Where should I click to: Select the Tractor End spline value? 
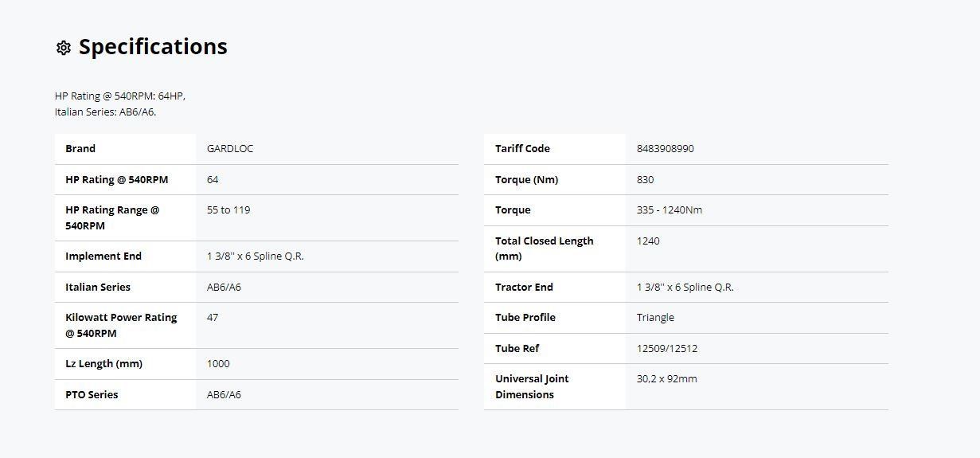(685, 288)
